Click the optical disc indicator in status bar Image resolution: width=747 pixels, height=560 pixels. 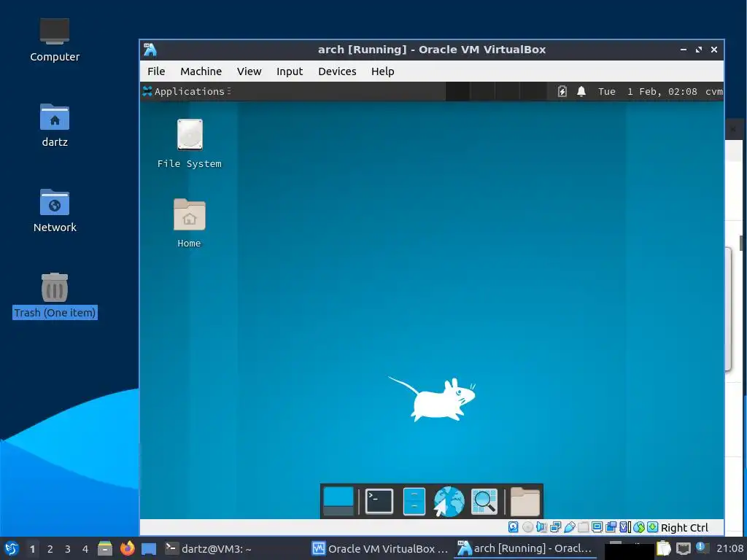point(527,527)
